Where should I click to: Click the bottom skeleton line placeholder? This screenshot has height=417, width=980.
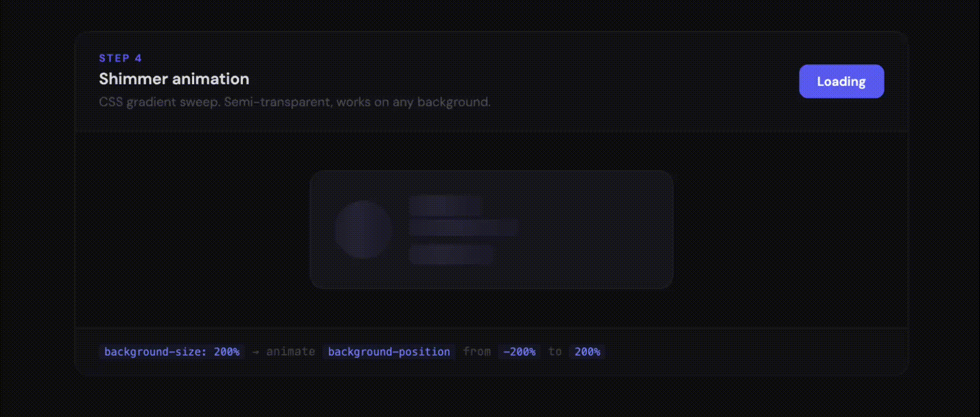click(450, 254)
